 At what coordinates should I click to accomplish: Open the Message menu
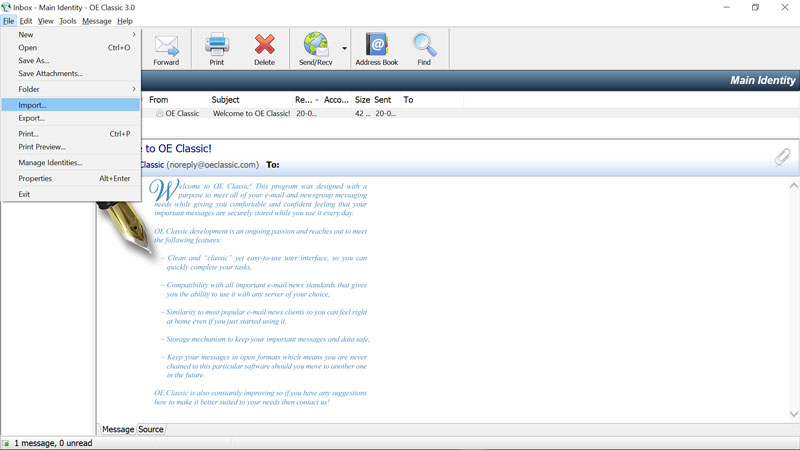(x=96, y=21)
